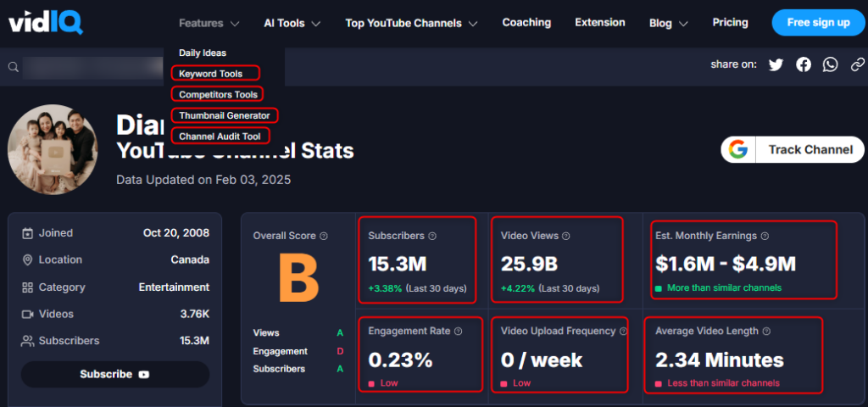Click the Engagement Rate help icon
868x407 pixels.
[x=458, y=332]
